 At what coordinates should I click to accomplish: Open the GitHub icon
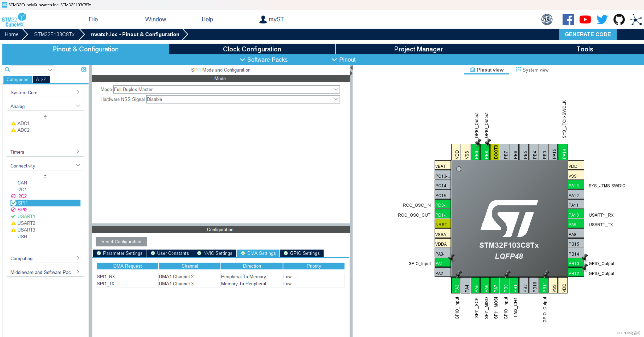[x=619, y=20]
